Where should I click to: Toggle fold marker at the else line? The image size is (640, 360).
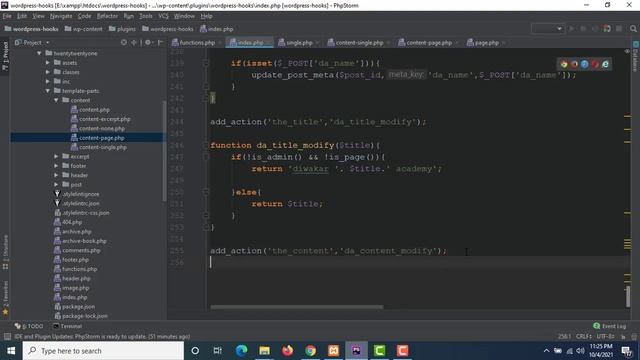point(206,192)
